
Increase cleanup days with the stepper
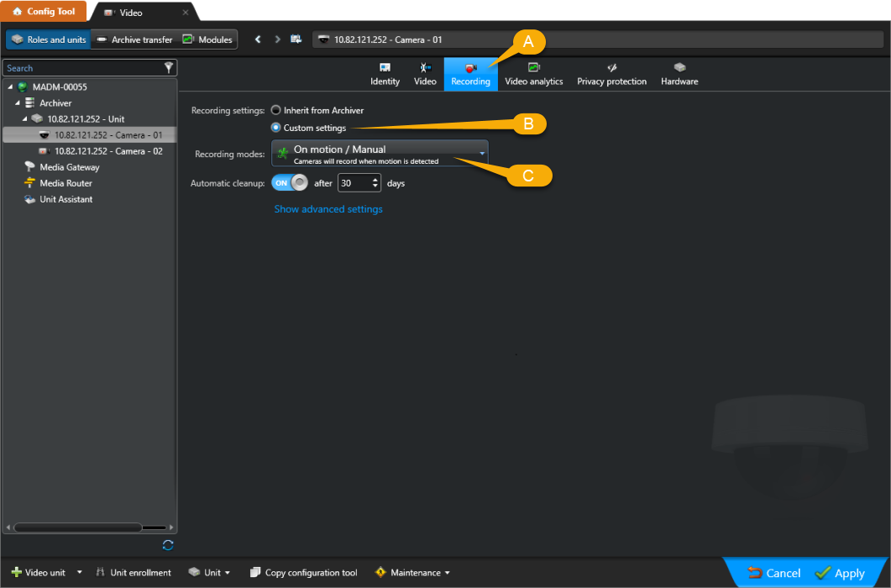(x=374, y=178)
